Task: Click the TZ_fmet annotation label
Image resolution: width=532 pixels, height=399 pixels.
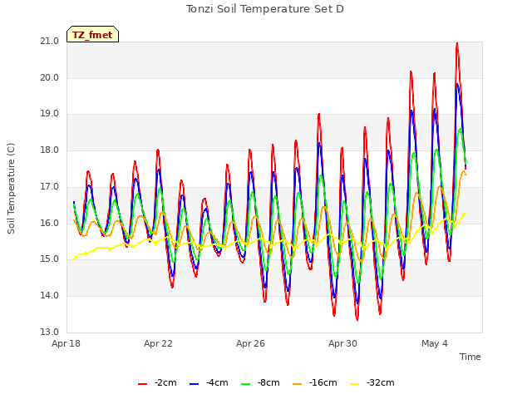Action: (92, 34)
